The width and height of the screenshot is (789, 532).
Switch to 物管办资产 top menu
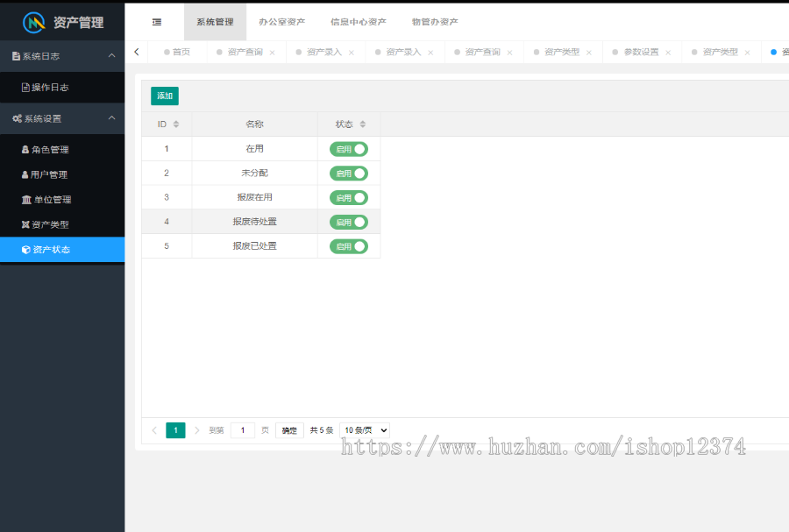(435, 22)
